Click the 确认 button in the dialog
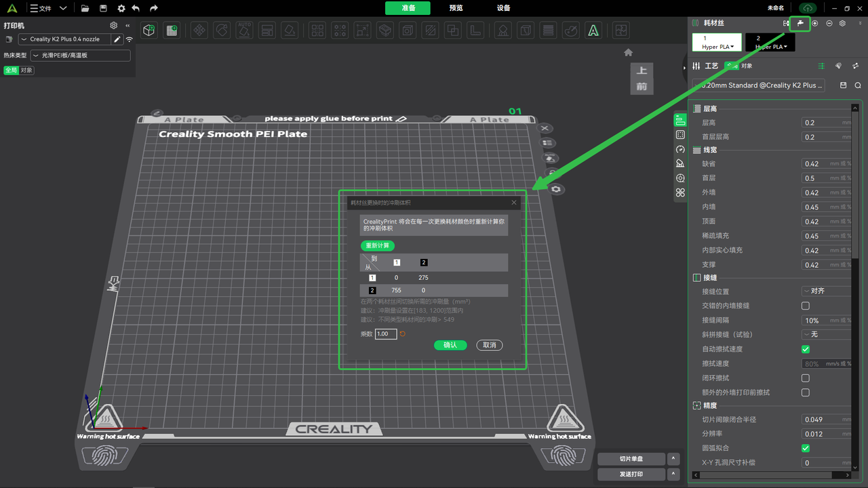868x488 pixels. click(450, 345)
